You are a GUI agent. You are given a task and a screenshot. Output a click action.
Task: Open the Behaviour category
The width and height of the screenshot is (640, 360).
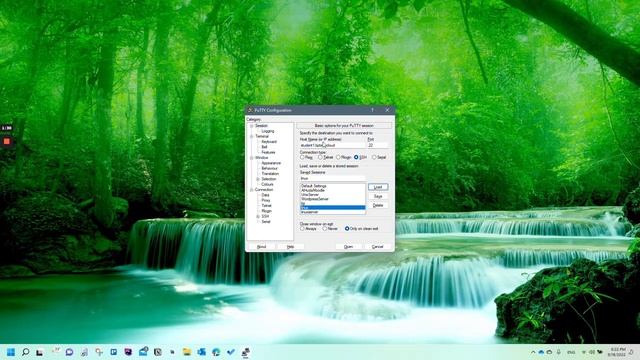tap(269, 169)
